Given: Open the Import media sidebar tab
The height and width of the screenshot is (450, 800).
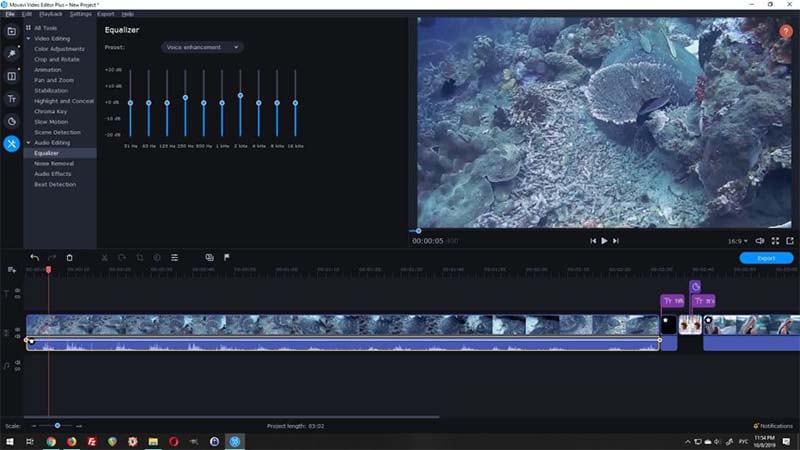Looking at the screenshot, I should click(11, 31).
